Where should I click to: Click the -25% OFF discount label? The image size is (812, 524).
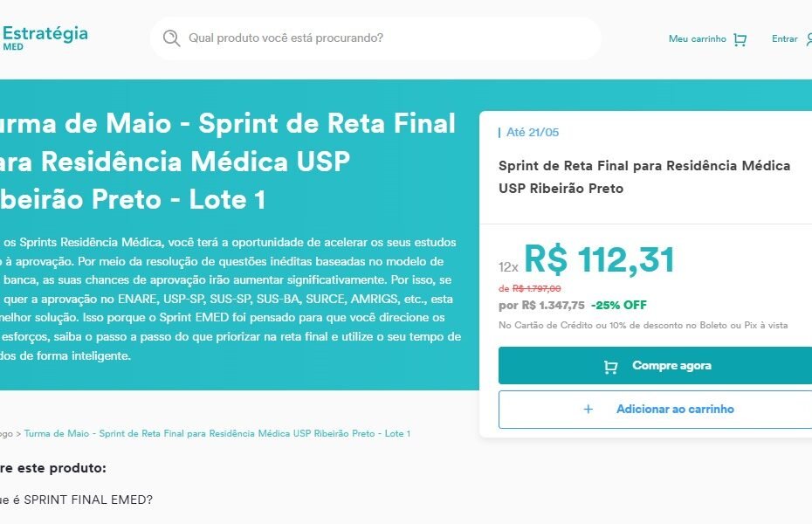(x=619, y=305)
